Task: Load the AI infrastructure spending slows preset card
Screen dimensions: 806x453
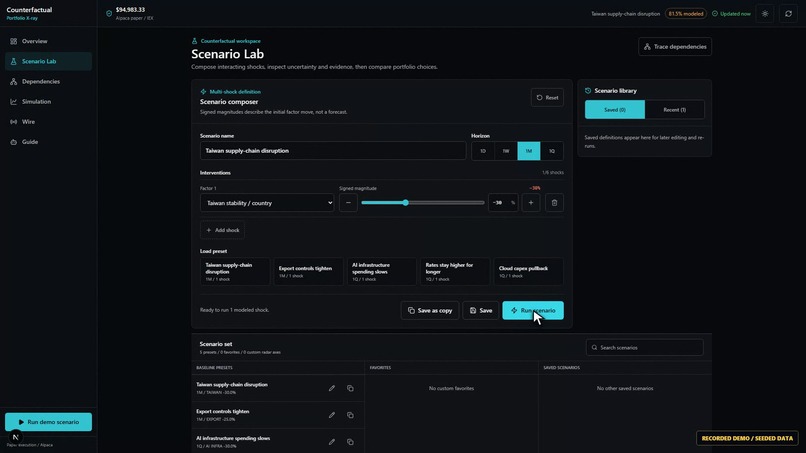Action: click(381, 271)
